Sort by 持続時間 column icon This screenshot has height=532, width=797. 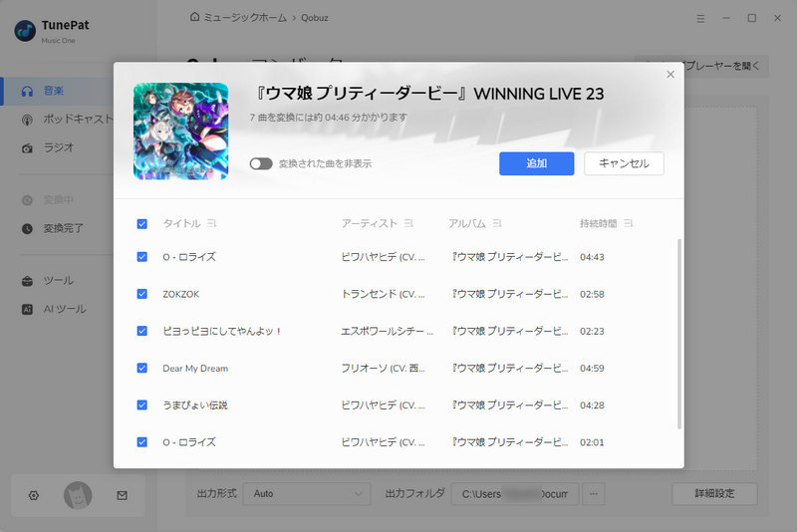click(x=629, y=223)
